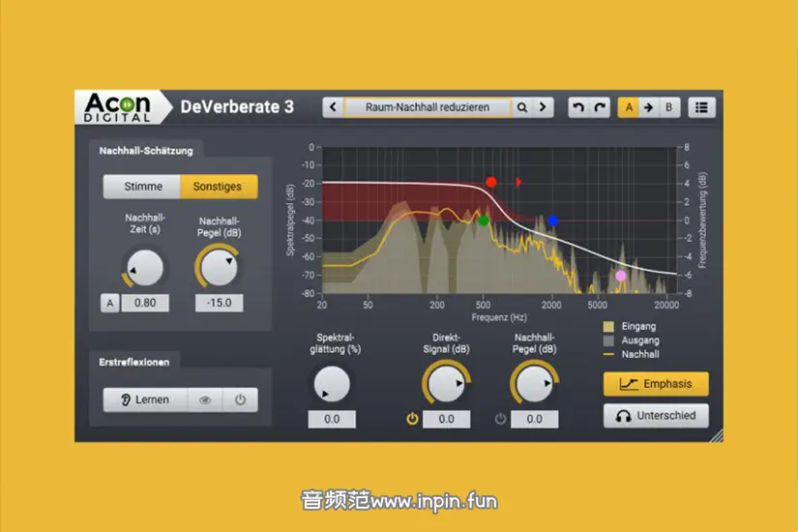Click the Direkt-Signal knob

tap(446, 383)
